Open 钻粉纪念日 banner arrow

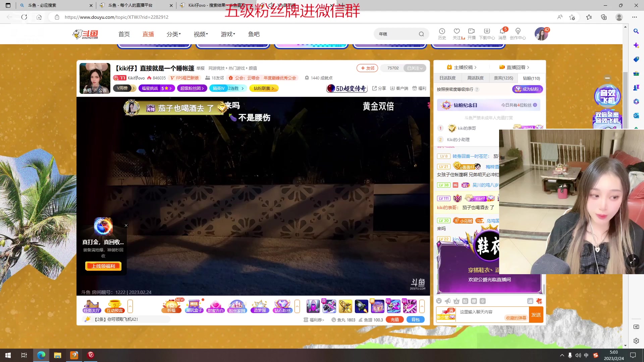click(535, 105)
